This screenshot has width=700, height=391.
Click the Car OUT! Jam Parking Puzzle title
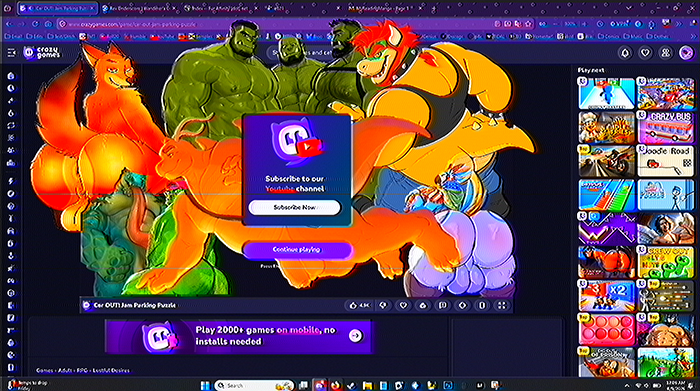[134, 305]
